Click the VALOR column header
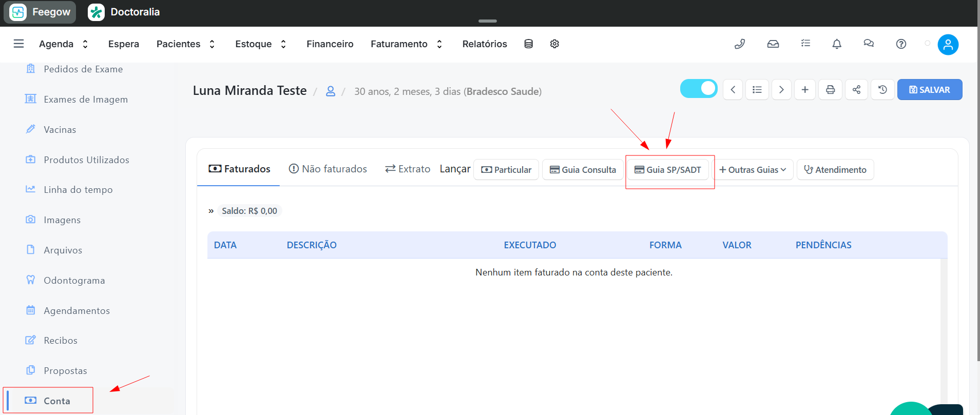The width and height of the screenshot is (980, 415). [737, 245]
